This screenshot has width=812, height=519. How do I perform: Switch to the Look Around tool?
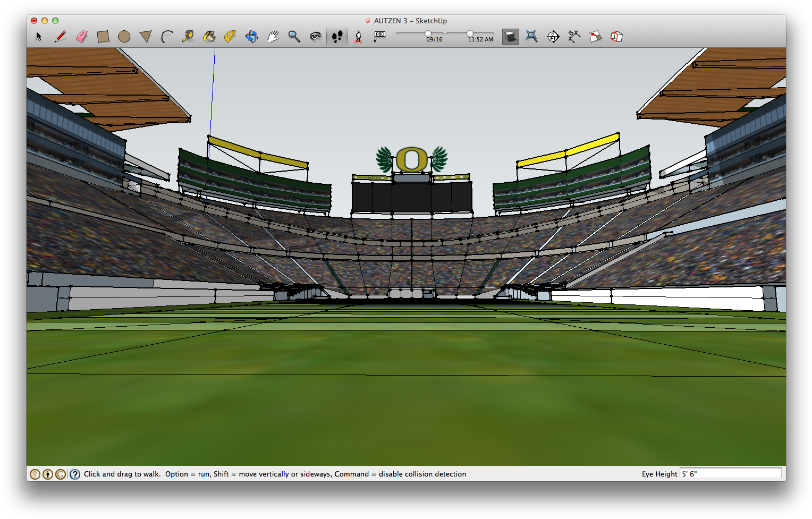point(315,36)
